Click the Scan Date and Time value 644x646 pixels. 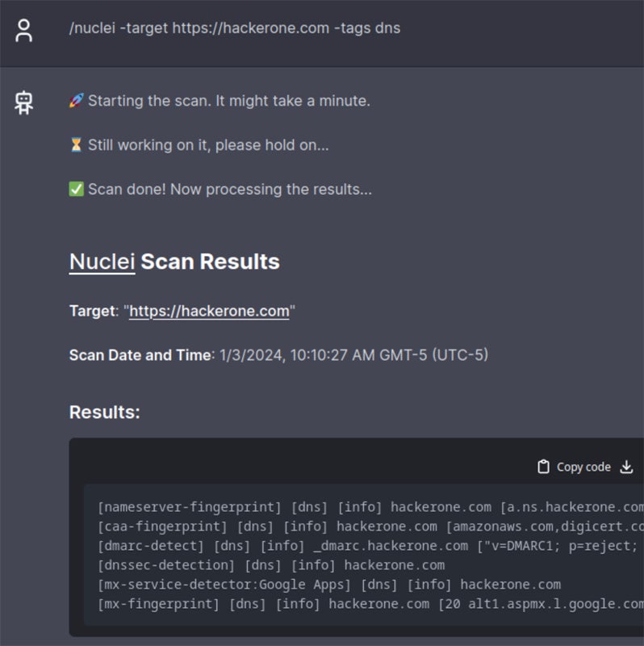(353, 354)
